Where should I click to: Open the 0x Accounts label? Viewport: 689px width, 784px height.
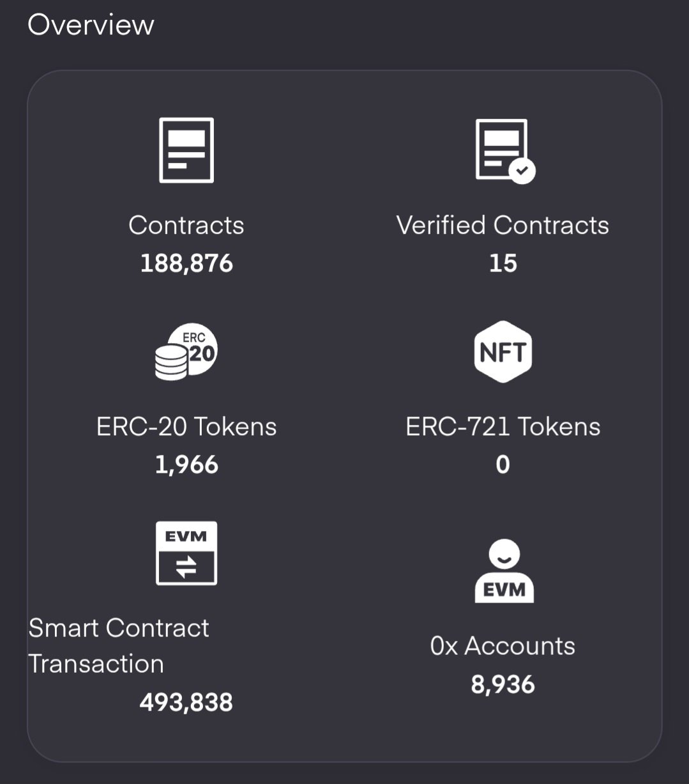pyautogui.click(x=503, y=646)
